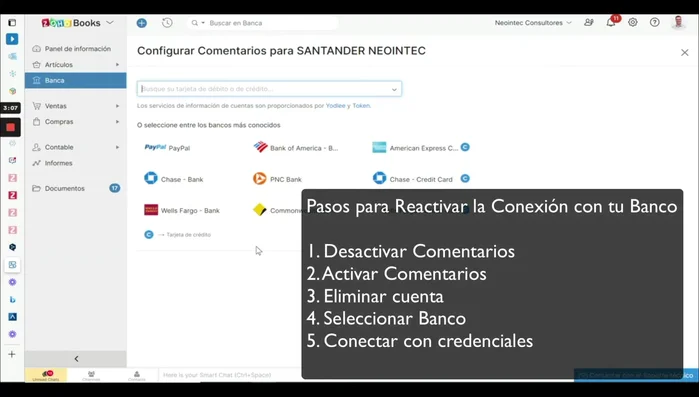Open the bank search dropdown arrow
Image resolution: width=699 pixels, height=397 pixels.
point(394,89)
